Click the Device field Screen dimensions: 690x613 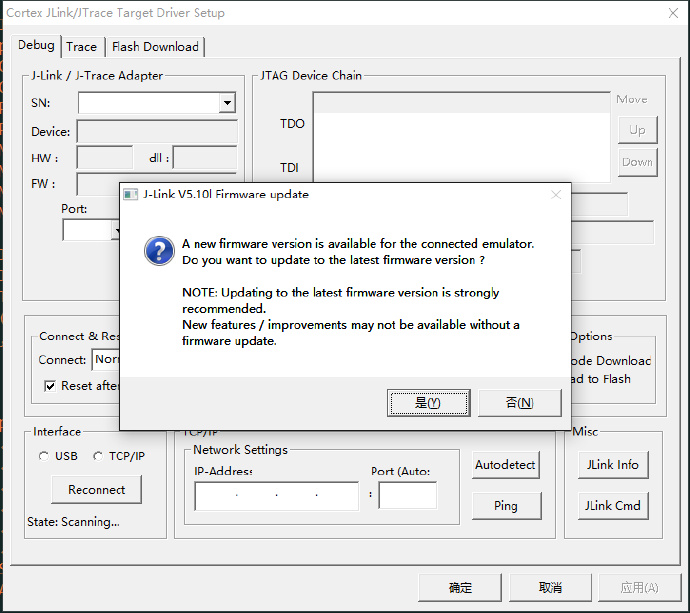click(x=157, y=132)
